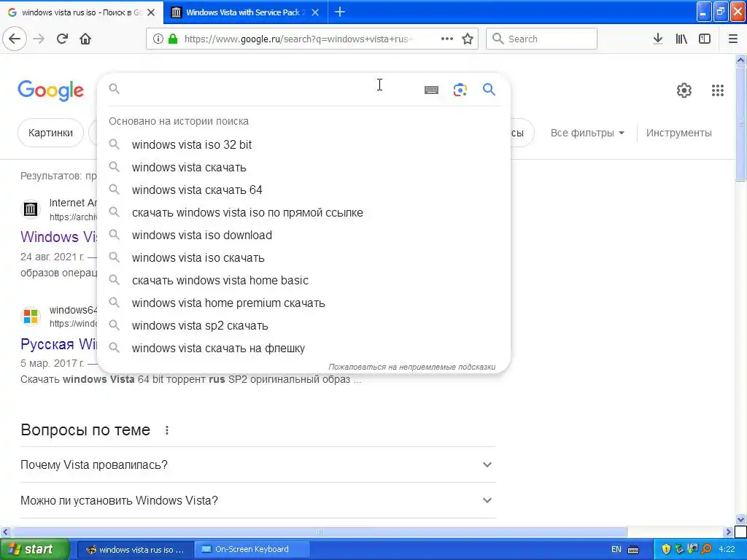Click the green padlock security icon
747x560 pixels.
point(172,39)
